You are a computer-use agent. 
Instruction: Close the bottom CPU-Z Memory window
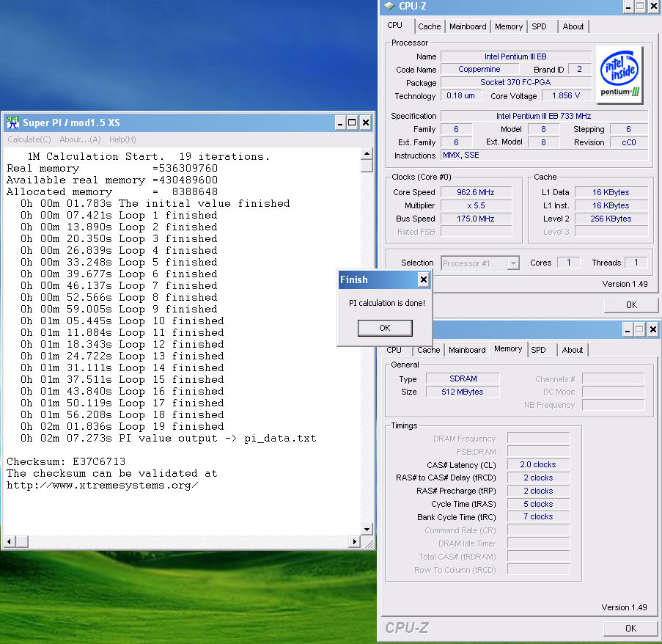[x=653, y=330]
